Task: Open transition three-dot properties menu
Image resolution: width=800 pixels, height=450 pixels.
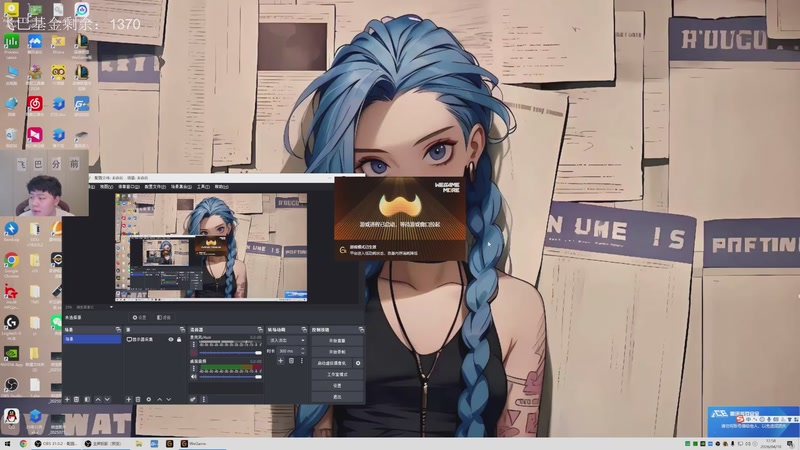Action: pos(302,361)
